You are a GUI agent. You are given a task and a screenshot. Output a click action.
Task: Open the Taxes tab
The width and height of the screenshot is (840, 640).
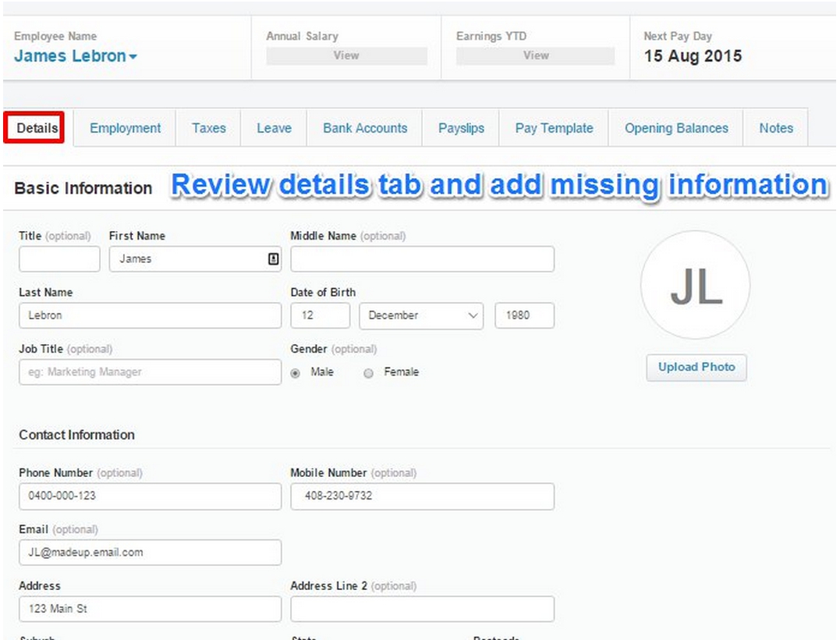[x=208, y=129]
